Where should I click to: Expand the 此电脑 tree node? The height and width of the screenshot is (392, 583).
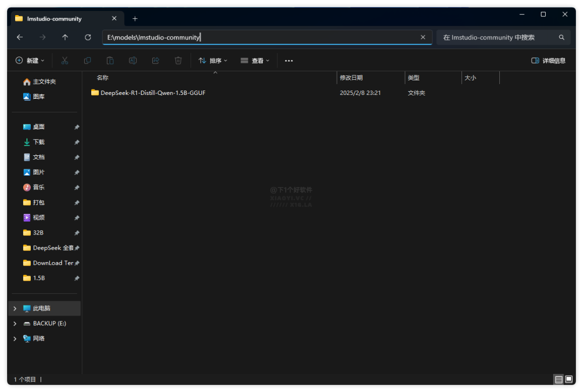(15, 308)
